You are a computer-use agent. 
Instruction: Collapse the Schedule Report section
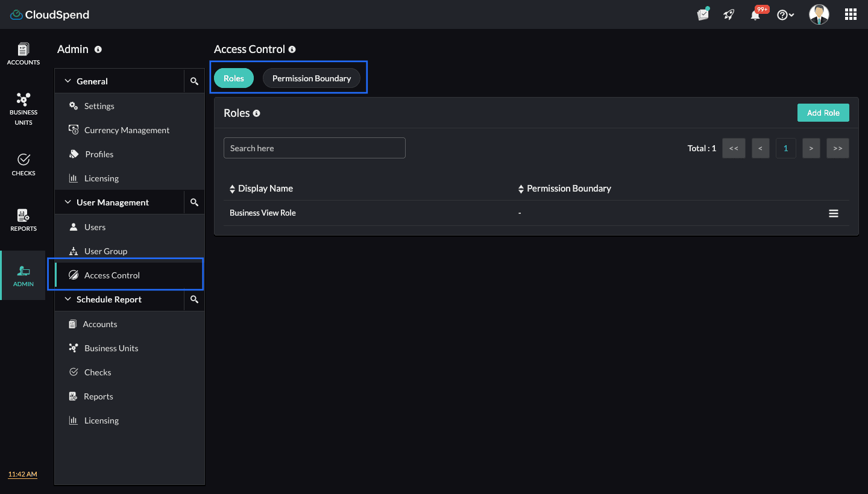point(68,299)
